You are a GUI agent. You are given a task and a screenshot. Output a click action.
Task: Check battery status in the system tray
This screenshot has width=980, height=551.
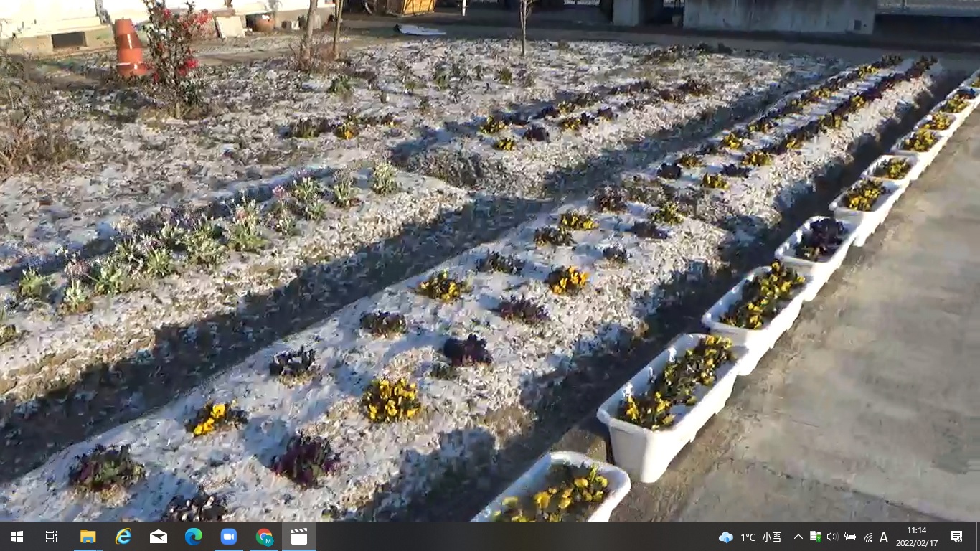click(x=850, y=537)
